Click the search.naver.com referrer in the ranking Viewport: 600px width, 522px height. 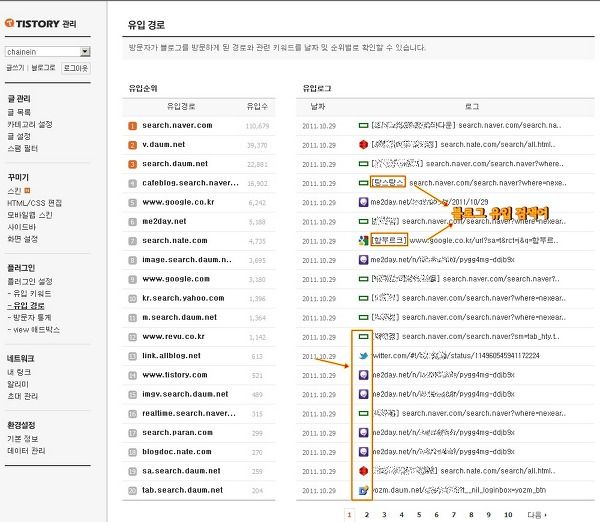pos(177,125)
